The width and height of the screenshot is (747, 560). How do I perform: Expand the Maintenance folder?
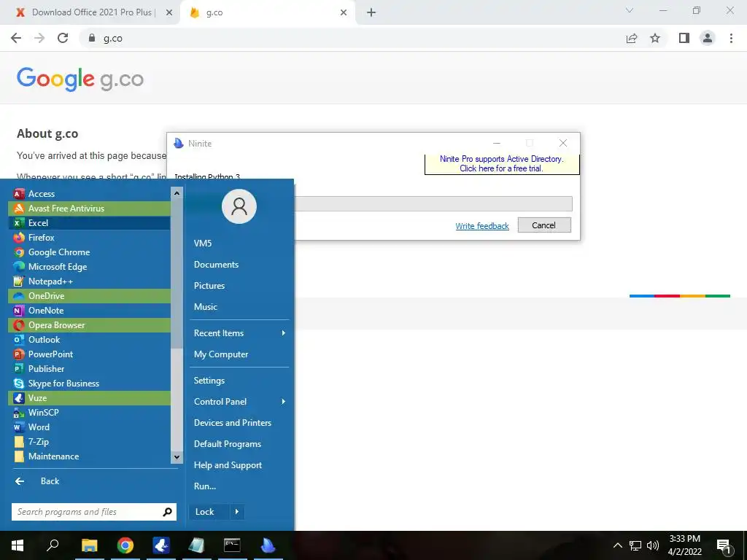(x=89, y=456)
